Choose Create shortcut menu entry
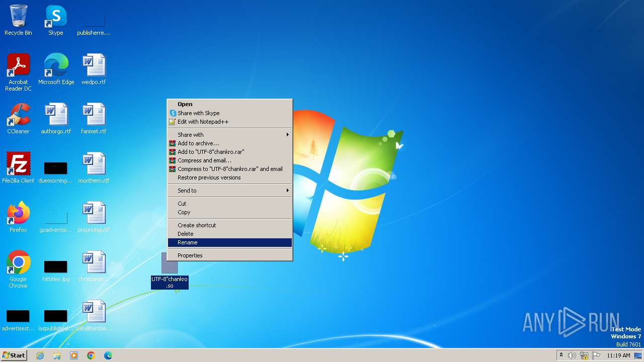The width and height of the screenshot is (644, 362). (x=229, y=225)
